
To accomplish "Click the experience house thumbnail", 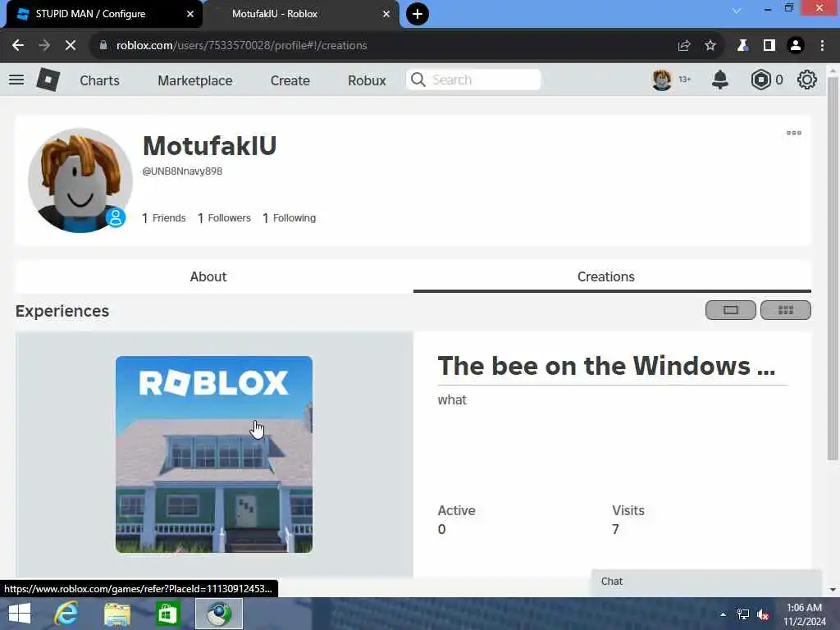I will pos(214,454).
